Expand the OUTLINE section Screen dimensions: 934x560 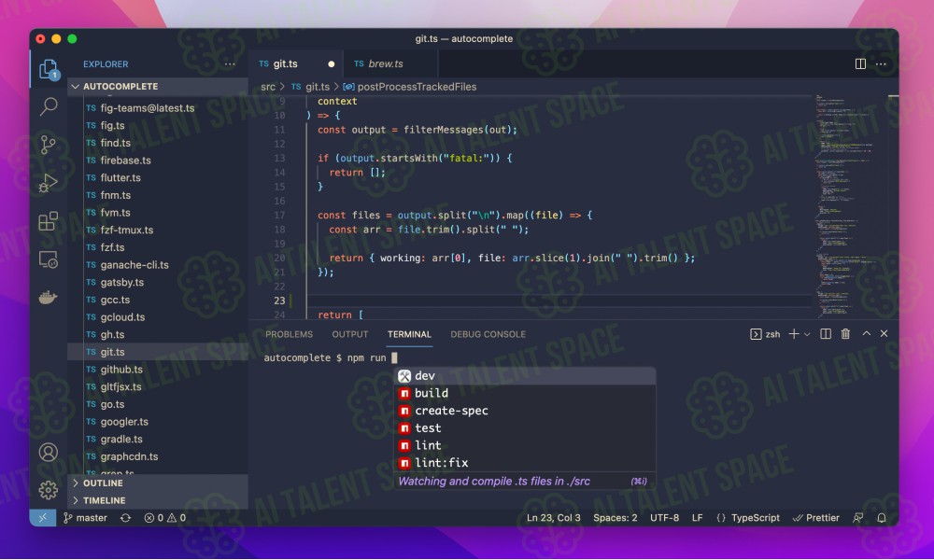pyautogui.click(x=158, y=483)
